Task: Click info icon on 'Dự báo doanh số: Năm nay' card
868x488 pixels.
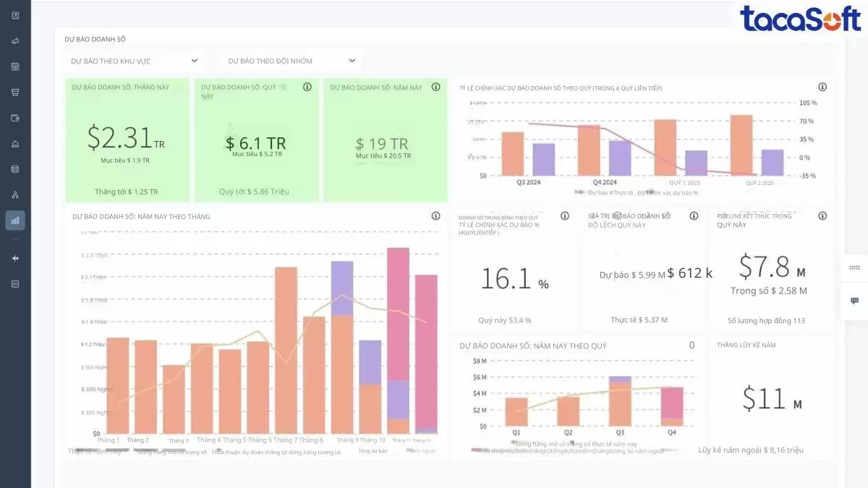Action: click(x=435, y=87)
